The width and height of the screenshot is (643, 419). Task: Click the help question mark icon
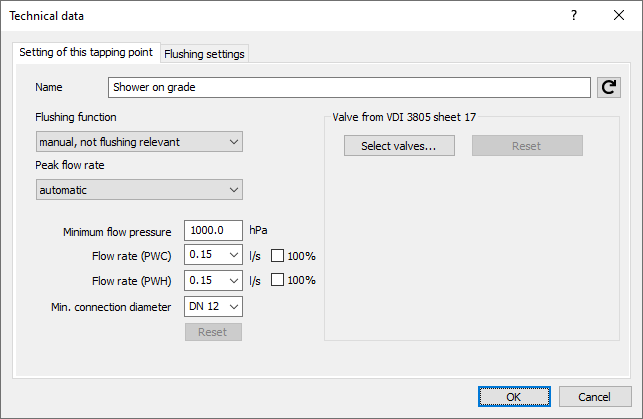[x=574, y=16]
